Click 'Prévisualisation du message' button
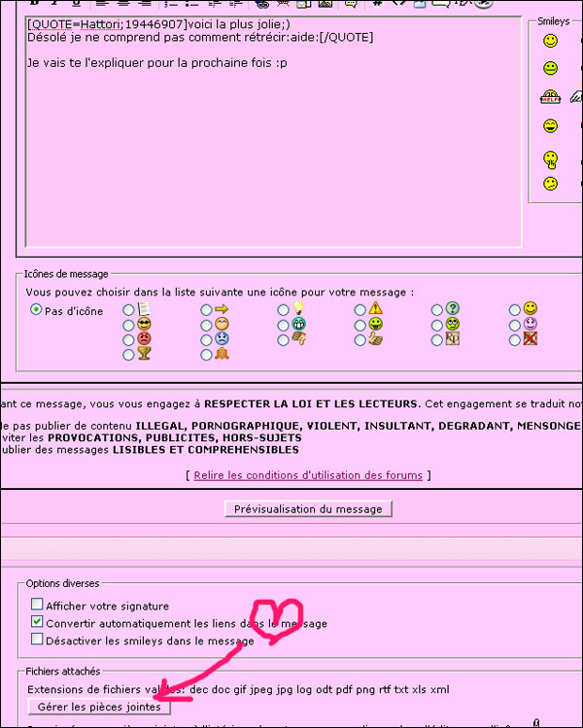The width and height of the screenshot is (583, 728). coord(308,509)
